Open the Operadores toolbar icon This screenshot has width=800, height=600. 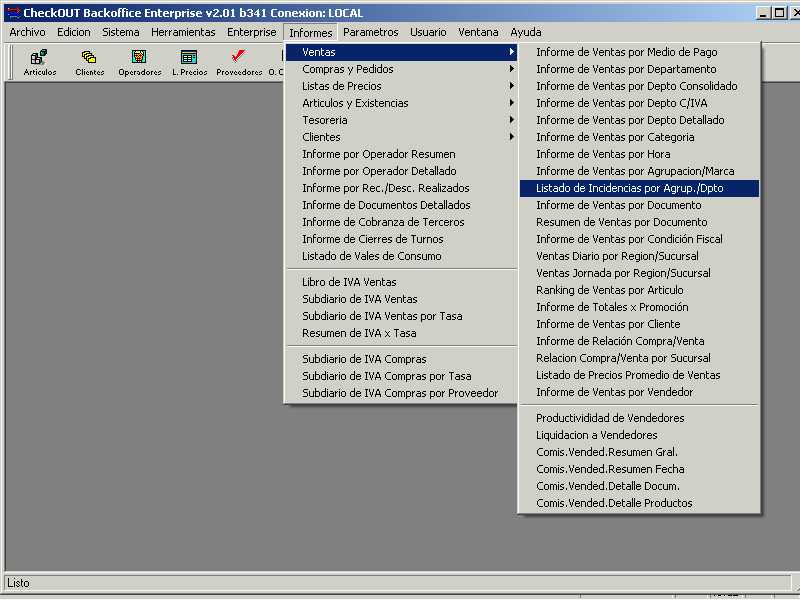139,62
